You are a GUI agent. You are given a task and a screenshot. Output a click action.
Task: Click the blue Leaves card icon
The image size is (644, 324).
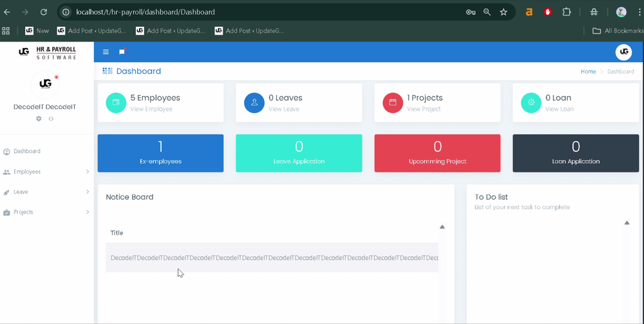pos(254,103)
